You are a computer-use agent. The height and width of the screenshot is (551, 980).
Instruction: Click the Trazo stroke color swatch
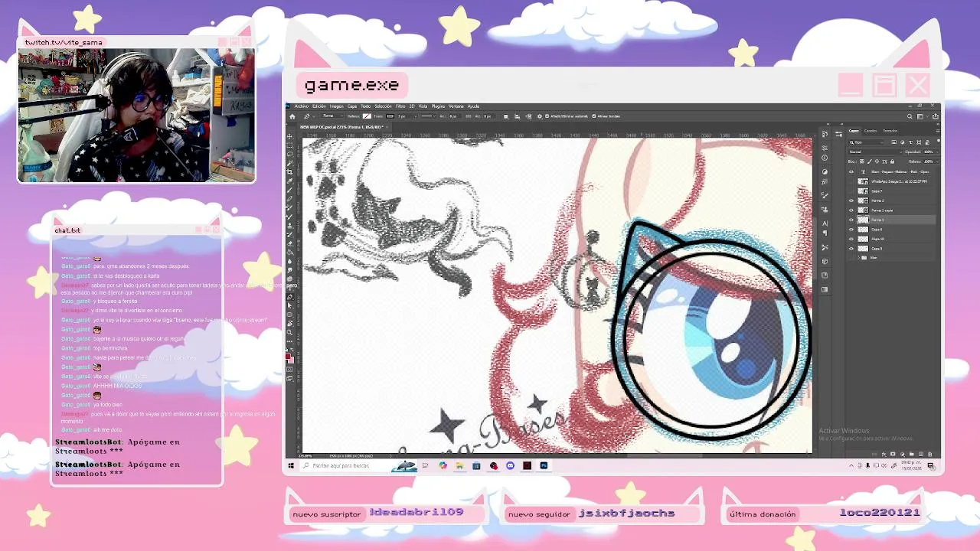[x=390, y=116]
